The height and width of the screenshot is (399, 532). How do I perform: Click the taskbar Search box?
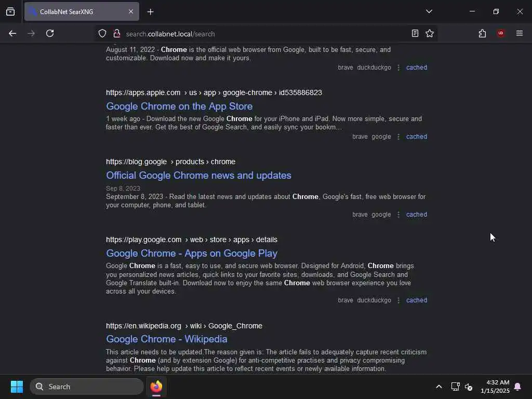tap(87, 387)
